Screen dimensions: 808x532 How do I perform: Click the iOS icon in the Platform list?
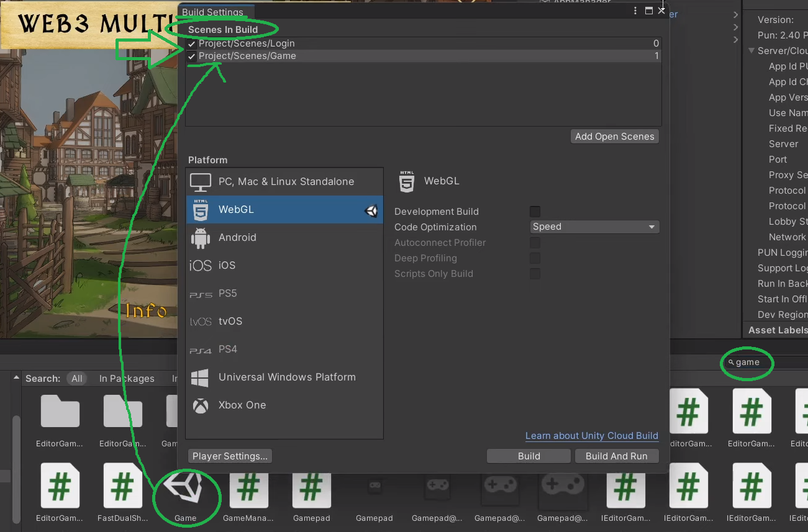point(201,266)
